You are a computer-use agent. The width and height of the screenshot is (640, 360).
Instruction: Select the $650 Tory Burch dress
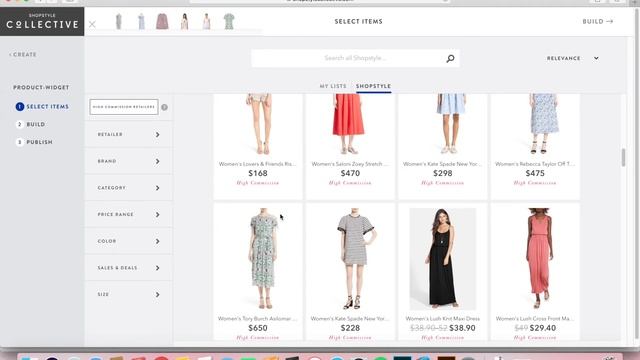coord(258,272)
